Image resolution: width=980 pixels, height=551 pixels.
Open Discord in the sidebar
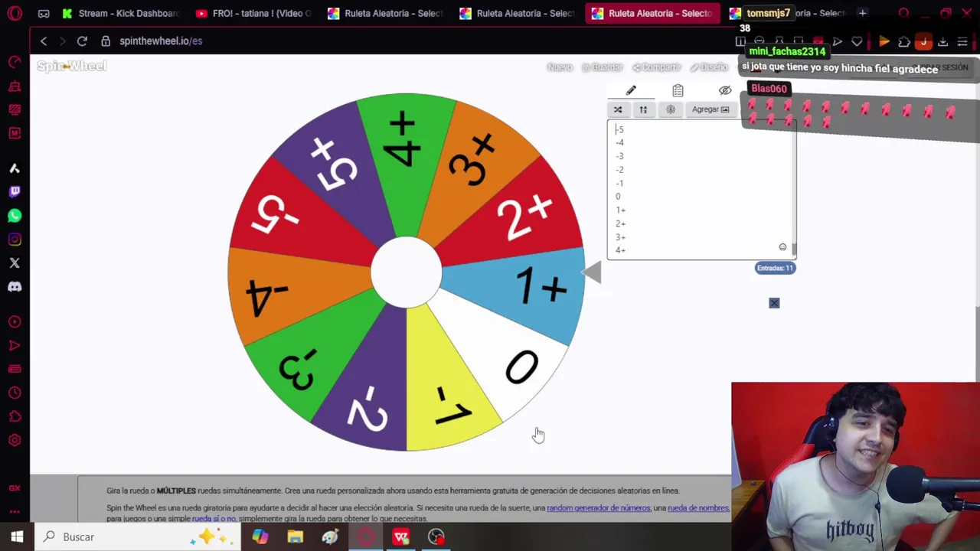coord(15,287)
